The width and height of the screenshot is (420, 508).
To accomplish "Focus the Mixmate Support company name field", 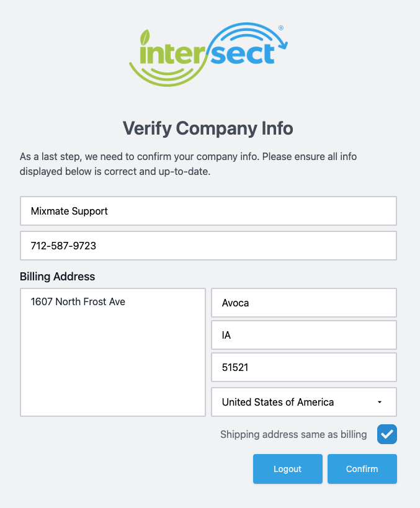I will (x=208, y=211).
